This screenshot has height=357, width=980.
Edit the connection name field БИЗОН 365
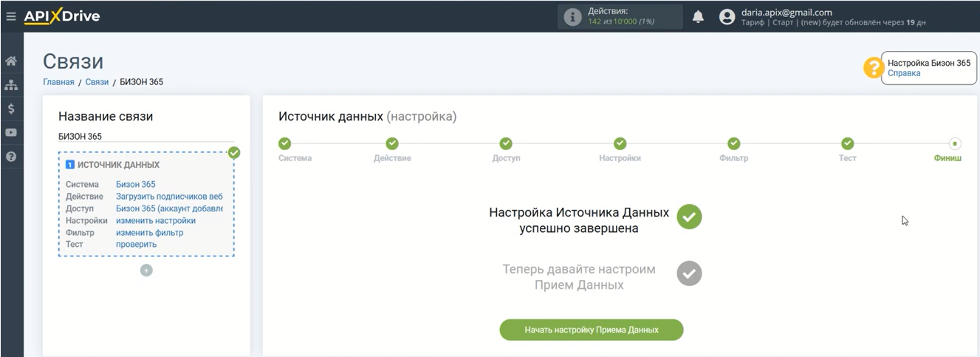pos(146,136)
